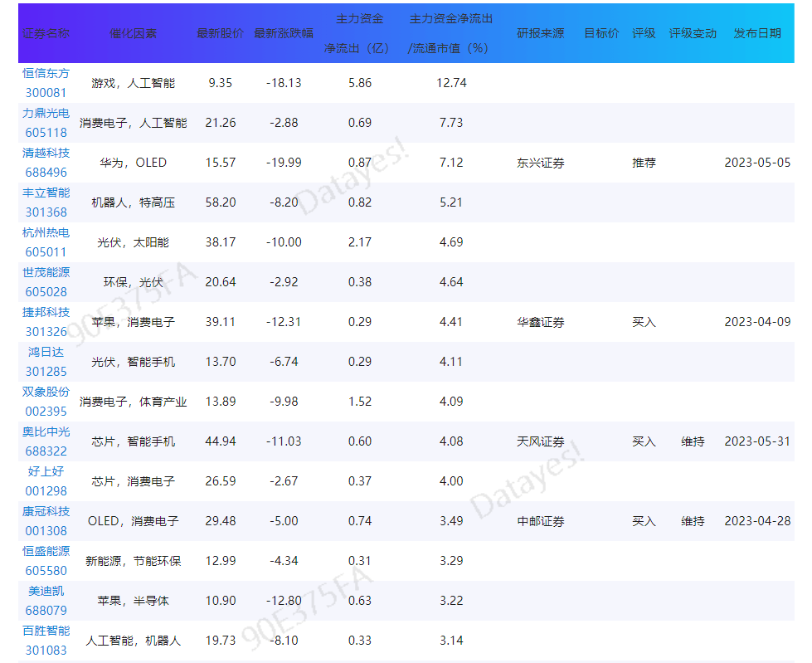Click the 12.74 outflow ratio value
This screenshot has height=663, width=812.
[451, 83]
